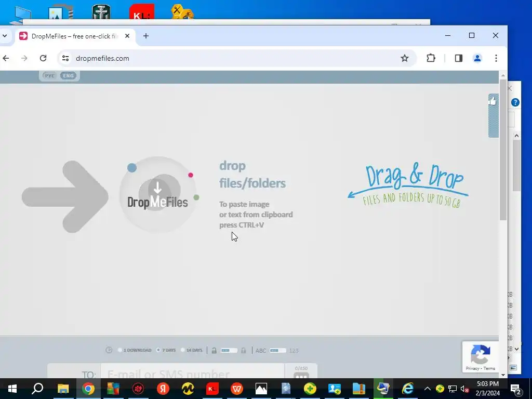The height and width of the screenshot is (399, 532).
Task: Click the open padlock icon
Action: coord(214,351)
